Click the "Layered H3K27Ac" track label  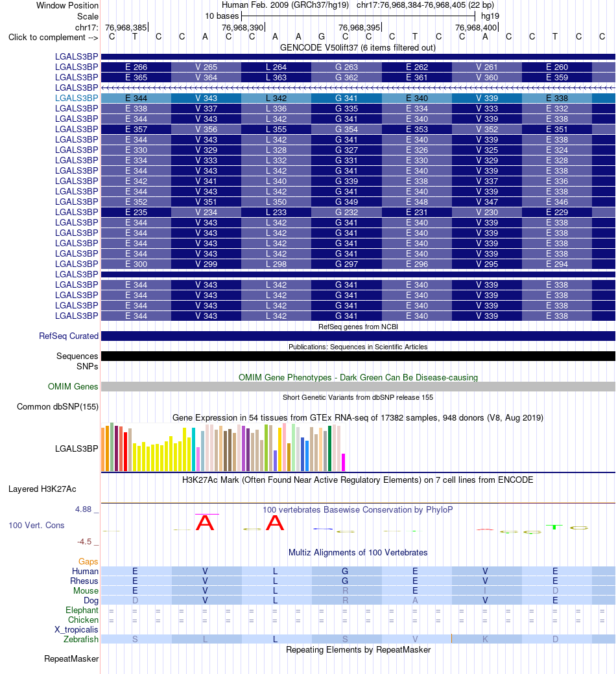(x=43, y=489)
